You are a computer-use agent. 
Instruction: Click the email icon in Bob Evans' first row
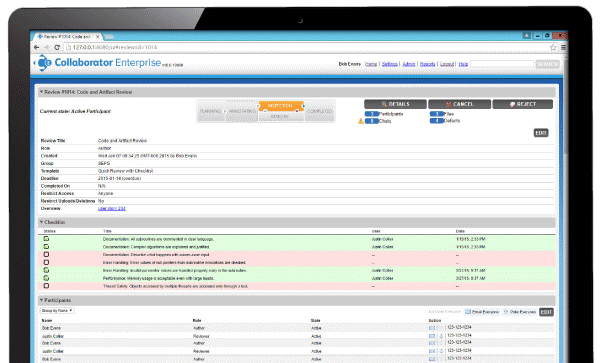[x=432, y=328]
